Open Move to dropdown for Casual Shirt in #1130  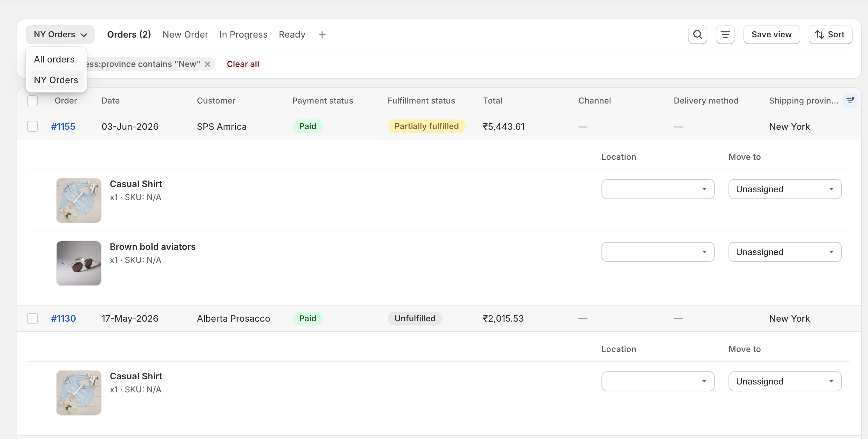[x=785, y=381]
